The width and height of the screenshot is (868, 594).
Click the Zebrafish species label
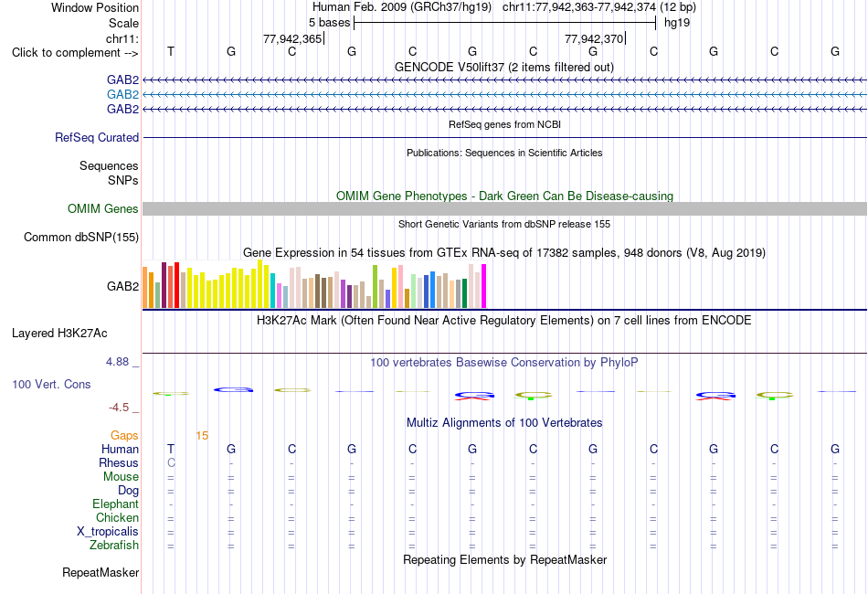pos(114,546)
